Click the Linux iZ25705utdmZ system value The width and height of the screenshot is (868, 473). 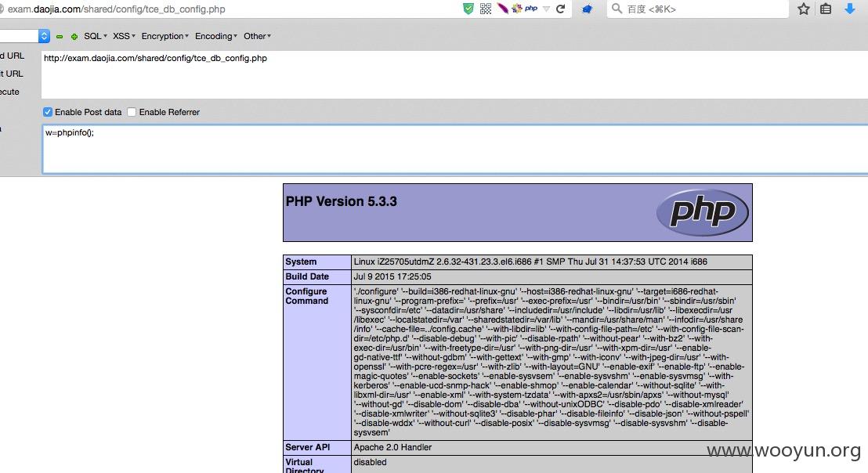(530, 262)
